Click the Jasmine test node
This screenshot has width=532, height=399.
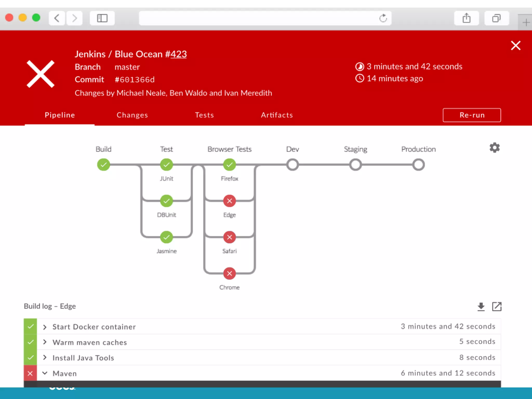167,237
